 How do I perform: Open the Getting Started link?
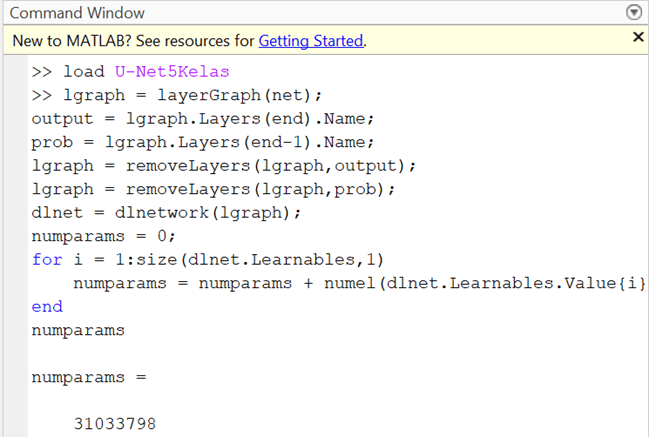pos(311,41)
